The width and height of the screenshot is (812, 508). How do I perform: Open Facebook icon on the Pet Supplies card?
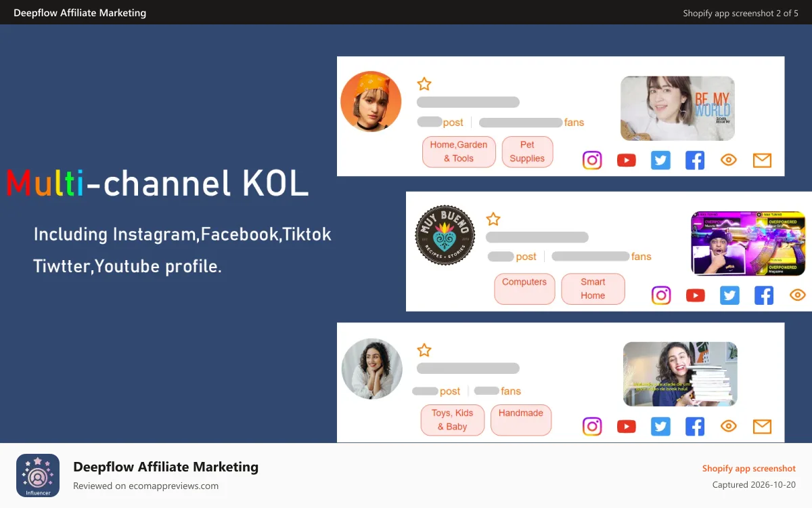(x=695, y=161)
